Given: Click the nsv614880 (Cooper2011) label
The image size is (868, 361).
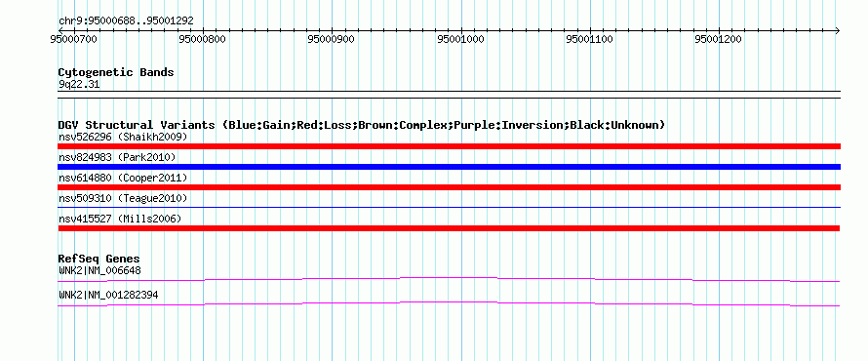Looking at the screenshot, I should (x=123, y=178).
